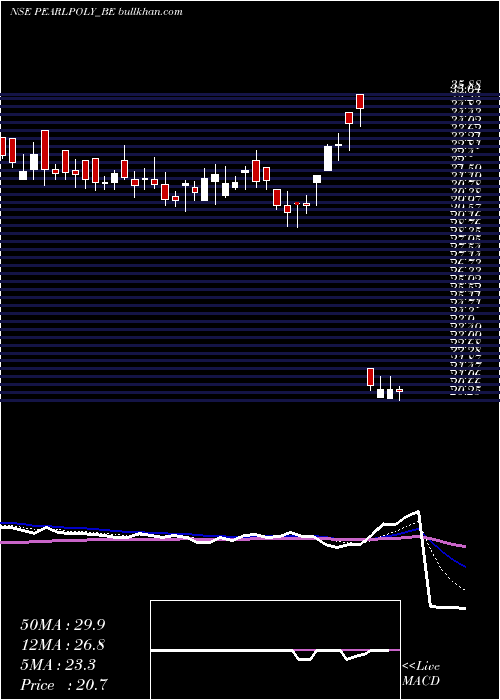Select the last small candlestick on the chart

[x=399, y=391]
